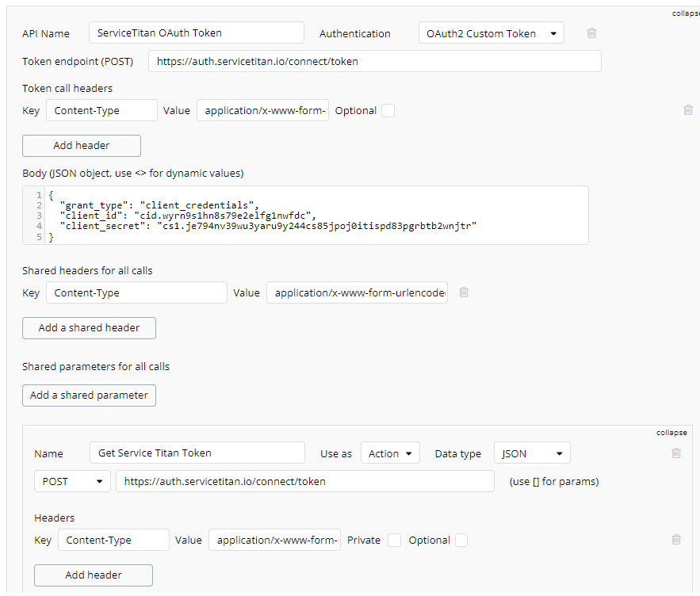The image size is (700, 596).
Task: Delete the shared Content-Type header
Action: click(464, 292)
